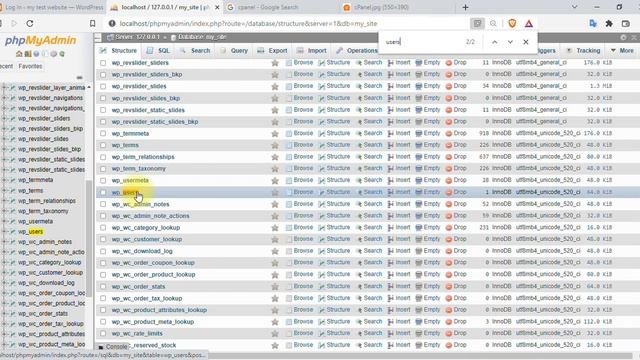640x360 pixels.
Task: Open Brave Shields lion icon
Action: (512, 24)
